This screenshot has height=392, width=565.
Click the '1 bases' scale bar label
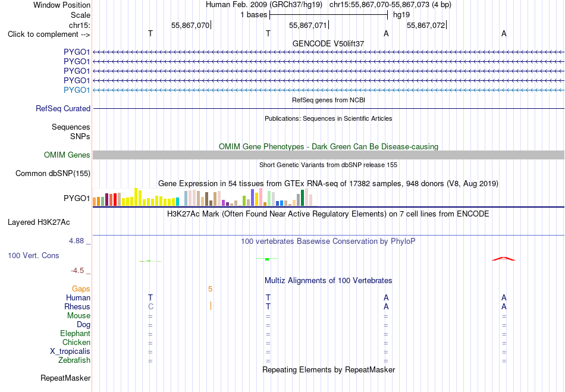coord(254,15)
